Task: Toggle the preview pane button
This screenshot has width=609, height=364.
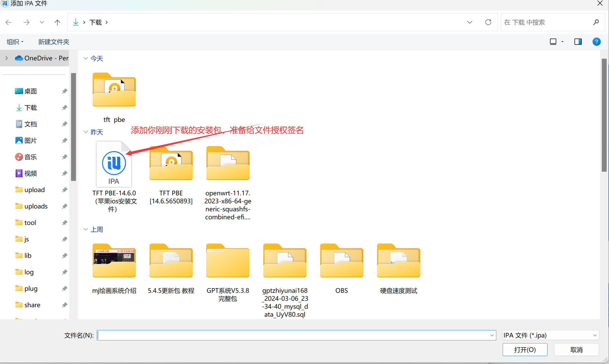Action: click(x=578, y=42)
